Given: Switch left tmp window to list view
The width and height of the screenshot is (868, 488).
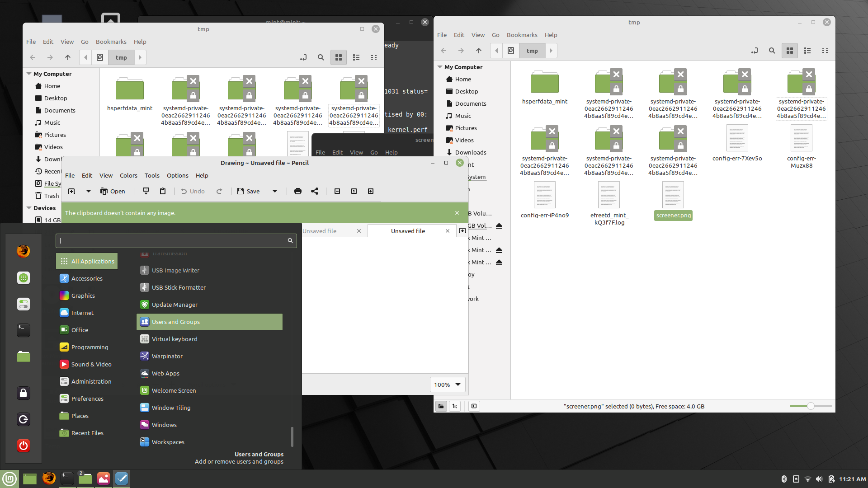Looking at the screenshot, I should coord(356,57).
